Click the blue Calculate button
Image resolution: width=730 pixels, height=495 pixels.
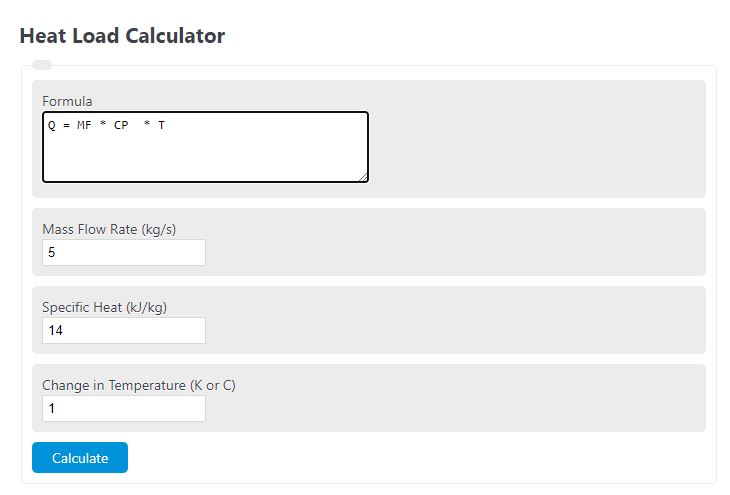click(x=80, y=458)
